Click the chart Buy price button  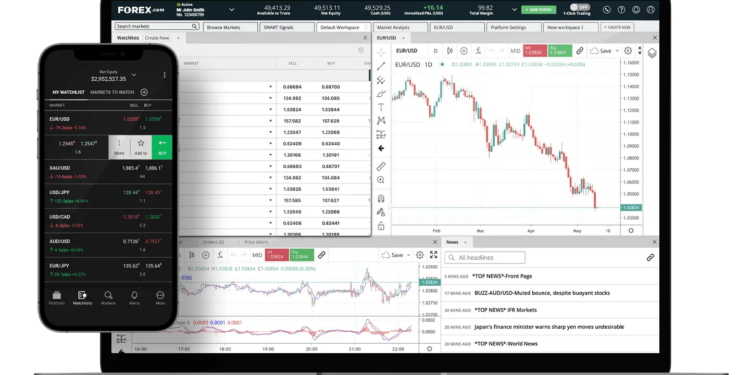tap(560, 51)
